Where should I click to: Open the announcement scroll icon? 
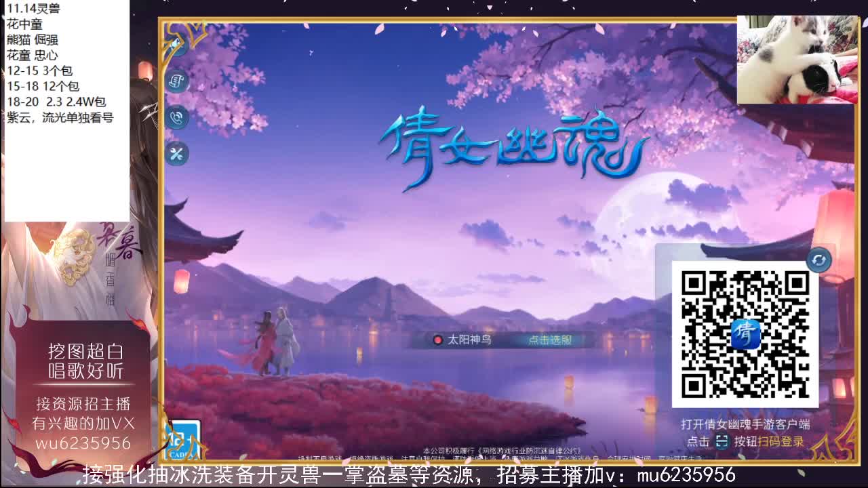pyautogui.click(x=177, y=81)
